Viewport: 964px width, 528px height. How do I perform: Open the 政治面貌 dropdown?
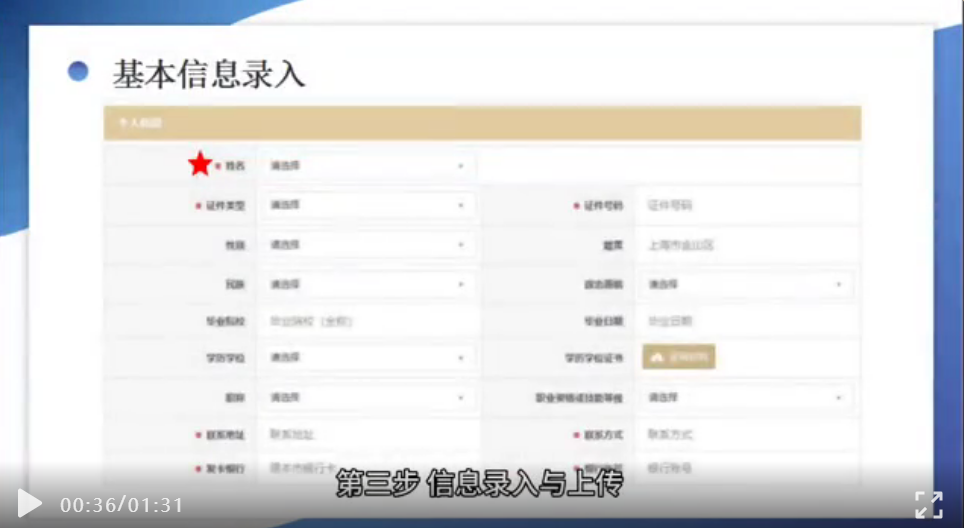[x=745, y=284]
